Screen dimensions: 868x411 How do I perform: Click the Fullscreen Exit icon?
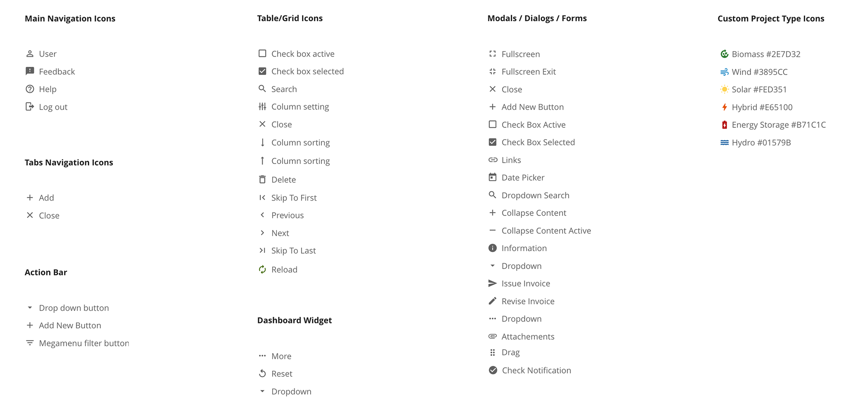tap(493, 71)
